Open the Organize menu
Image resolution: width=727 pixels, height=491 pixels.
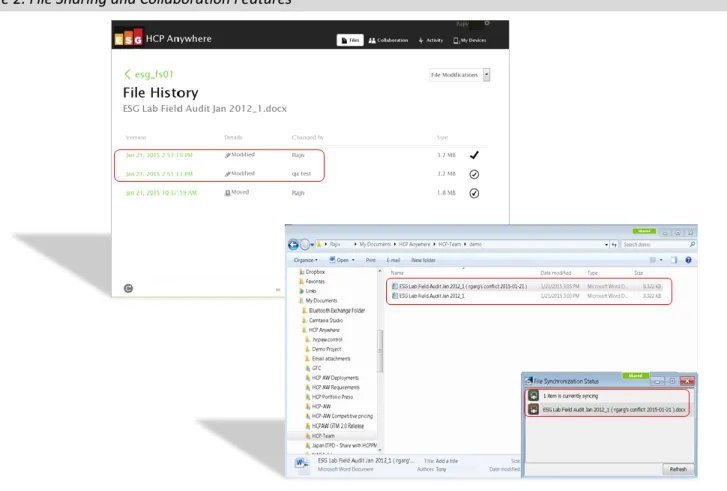pos(306,260)
